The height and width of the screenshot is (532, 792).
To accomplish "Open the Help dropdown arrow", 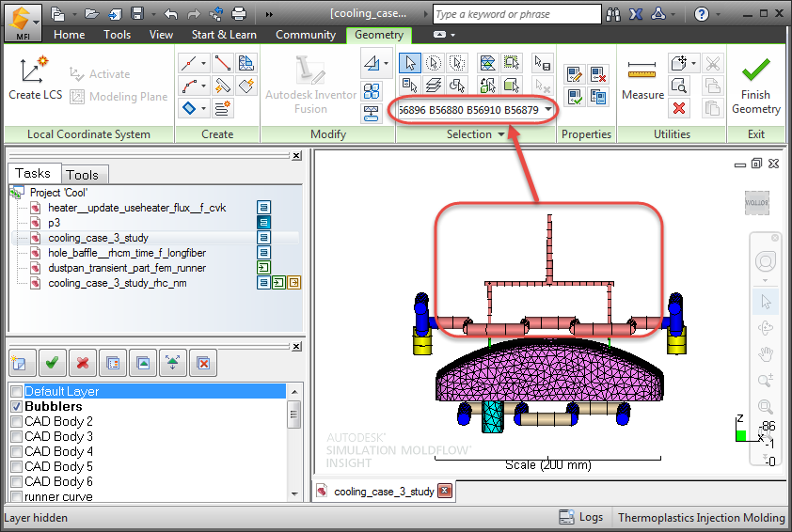I will [719, 14].
